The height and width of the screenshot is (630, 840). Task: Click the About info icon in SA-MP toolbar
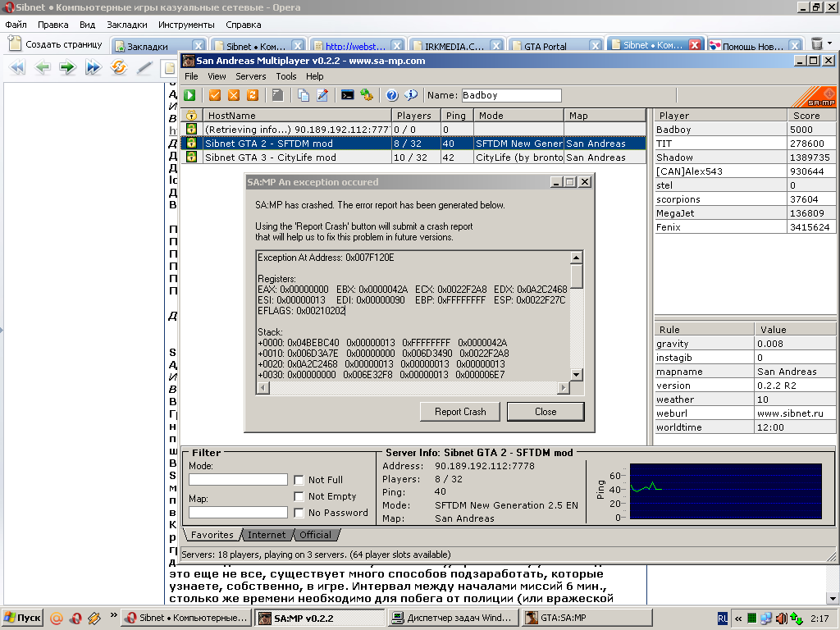click(411, 95)
